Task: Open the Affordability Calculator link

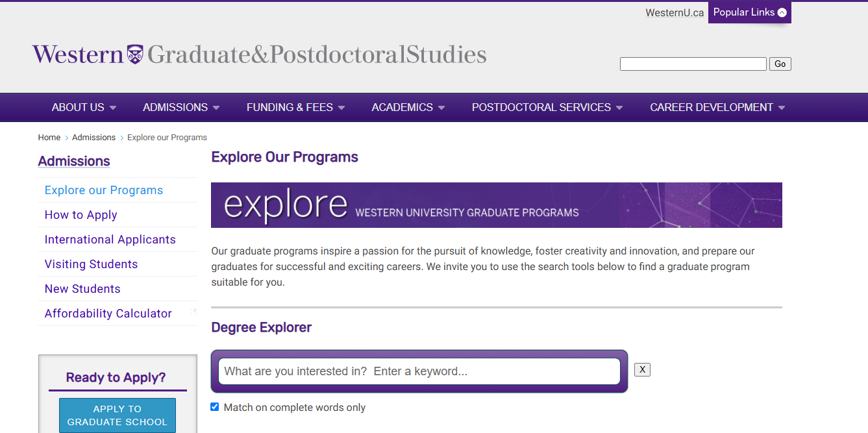Action: point(108,314)
